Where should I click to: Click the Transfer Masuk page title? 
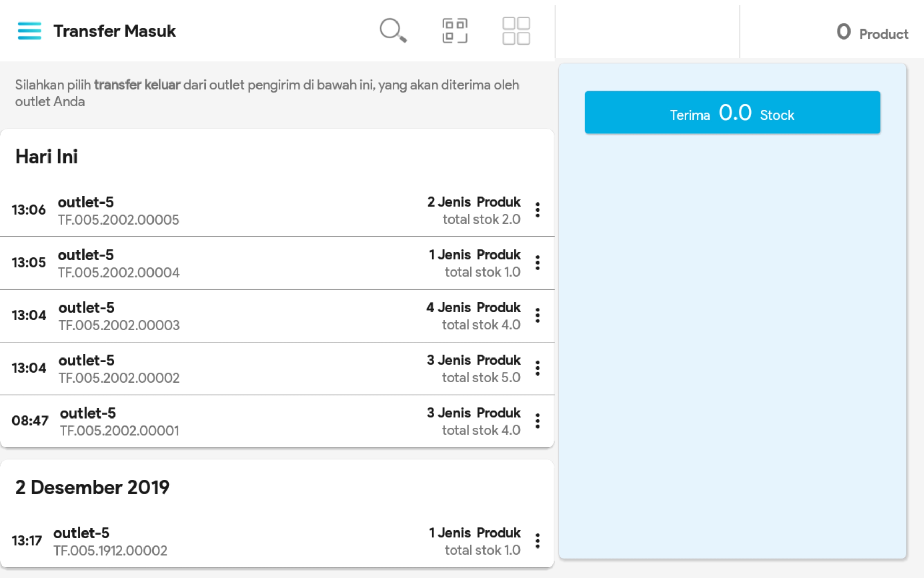[114, 31]
